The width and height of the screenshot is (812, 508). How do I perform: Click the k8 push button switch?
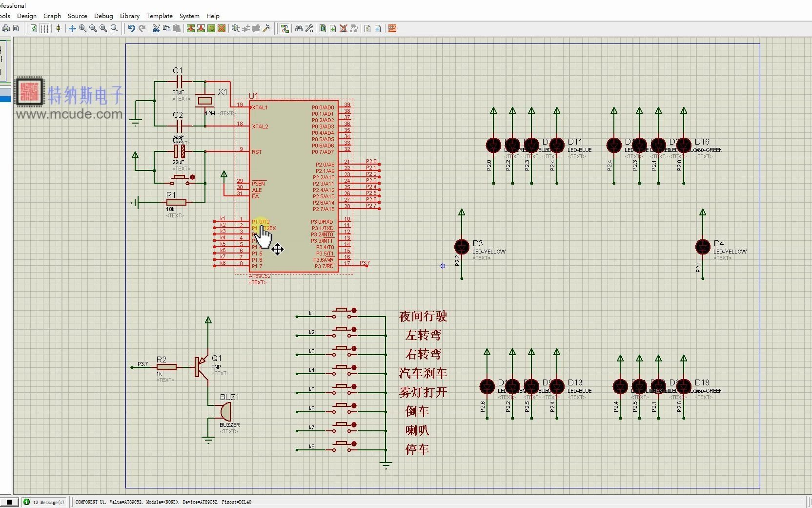[345, 446]
